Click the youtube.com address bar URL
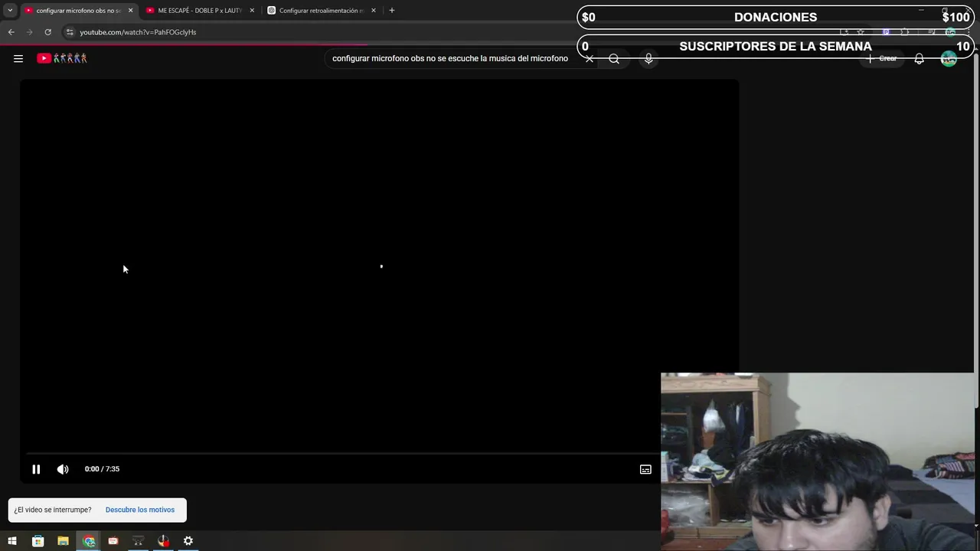The image size is (980, 551). (x=138, y=32)
